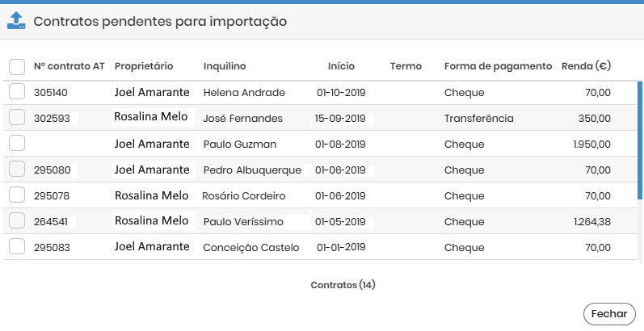Check the box for contract 295078
The image size is (644, 331).
17,195
